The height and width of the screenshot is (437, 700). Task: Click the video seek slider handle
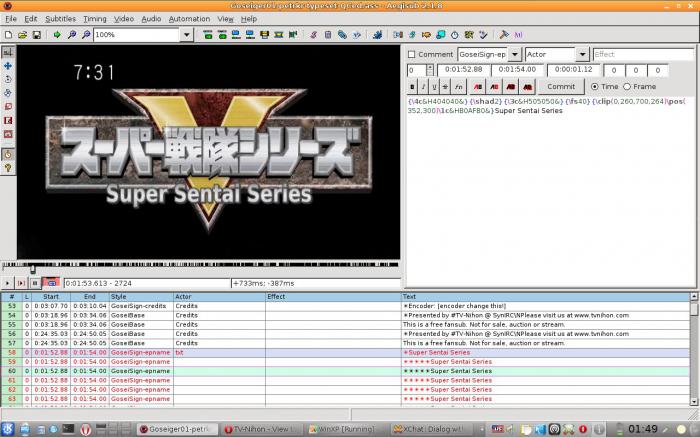(x=33, y=269)
